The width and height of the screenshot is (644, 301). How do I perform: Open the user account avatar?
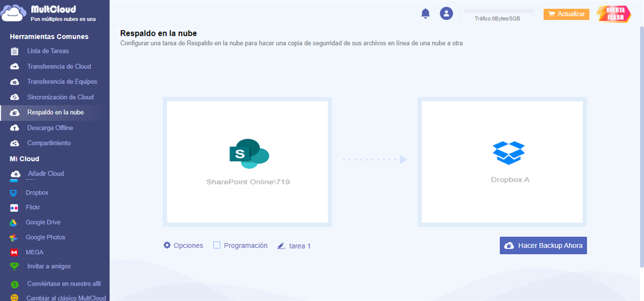pyautogui.click(x=446, y=14)
